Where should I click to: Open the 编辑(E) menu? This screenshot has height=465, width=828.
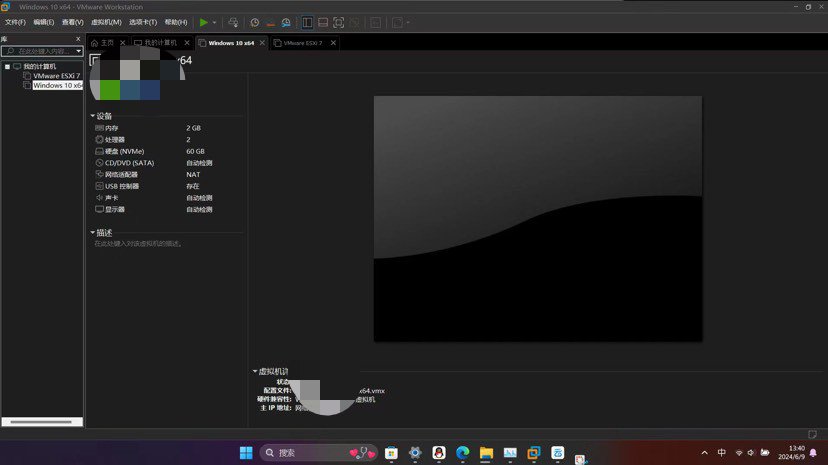click(44, 22)
